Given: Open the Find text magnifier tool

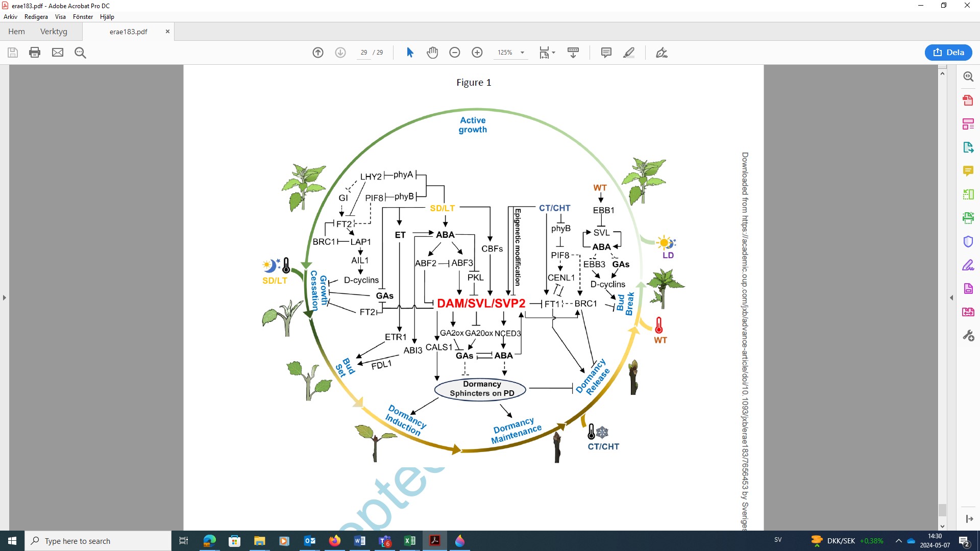Looking at the screenshot, I should click(80, 53).
